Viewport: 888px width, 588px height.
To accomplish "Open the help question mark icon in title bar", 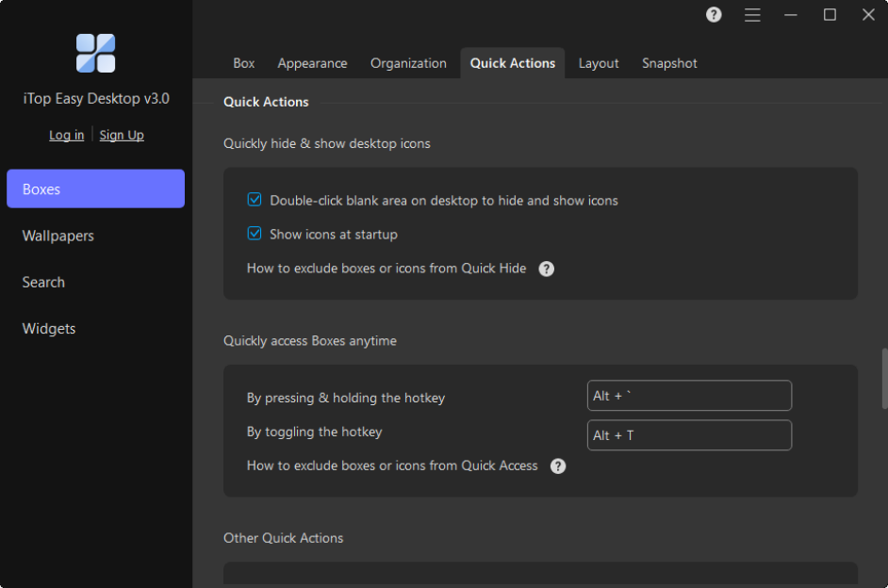I will (x=714, y=15).
